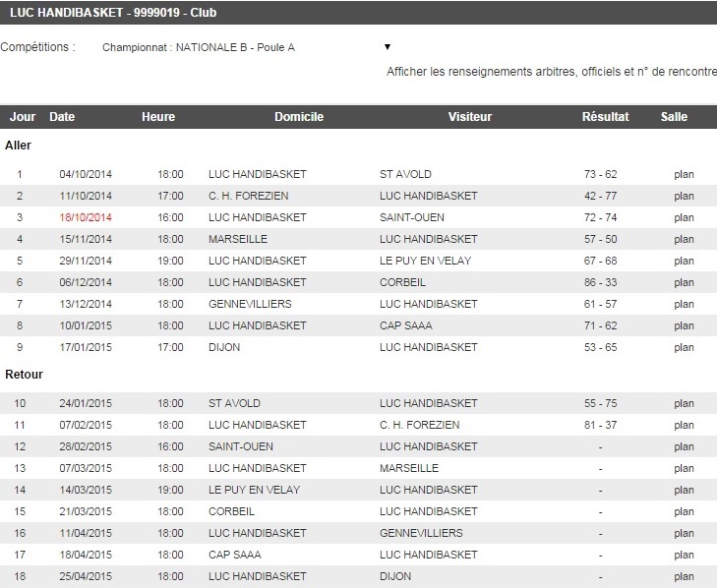
Task: Click visitor SAINT-OUEN in day 3
Action: click(x=411, y=217)
